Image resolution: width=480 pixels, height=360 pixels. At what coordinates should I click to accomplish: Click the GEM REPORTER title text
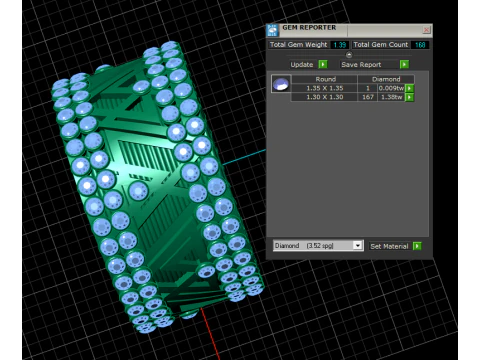tap(309, 28)
